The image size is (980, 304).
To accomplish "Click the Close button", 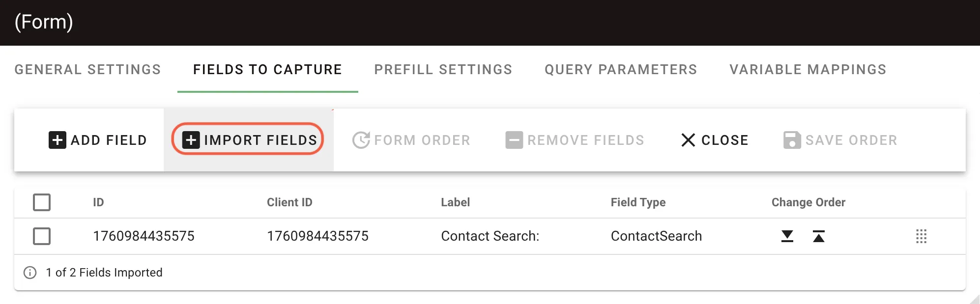I will click(x=714, y=140).
